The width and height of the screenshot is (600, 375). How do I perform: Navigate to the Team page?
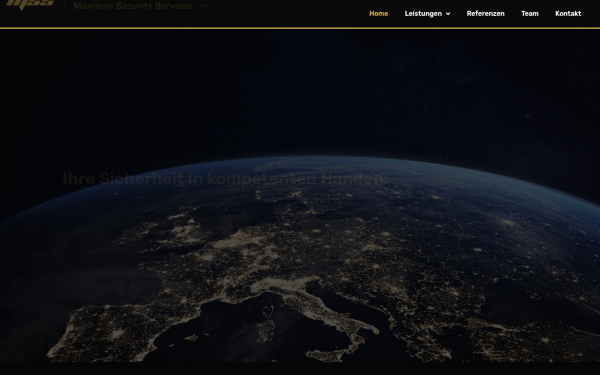tap(530, 13)
